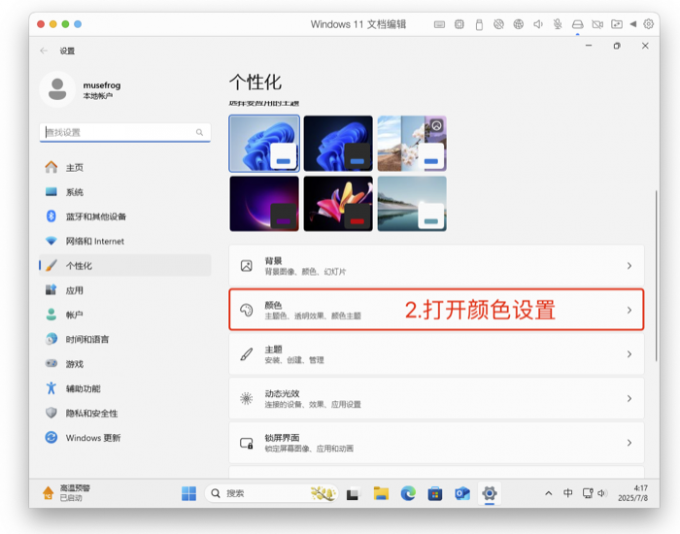
Task: Expand the 锁屏界面 row chevron
Action: point(629,442)
